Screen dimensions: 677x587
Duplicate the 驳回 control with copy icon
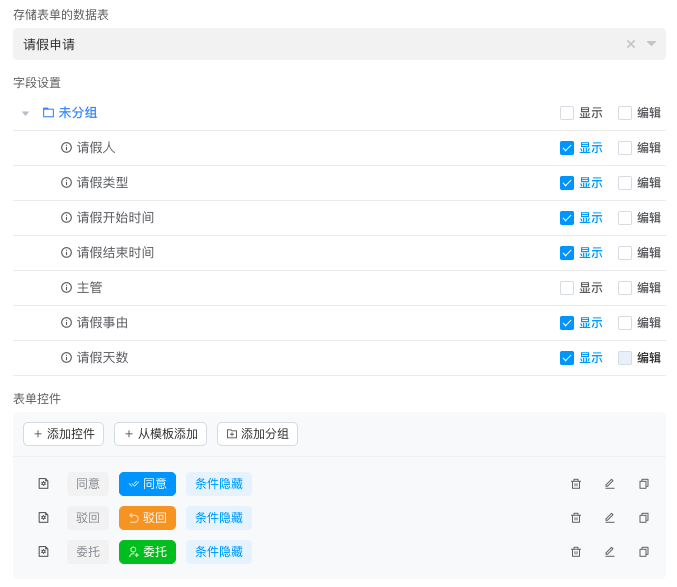click(644, 518)
